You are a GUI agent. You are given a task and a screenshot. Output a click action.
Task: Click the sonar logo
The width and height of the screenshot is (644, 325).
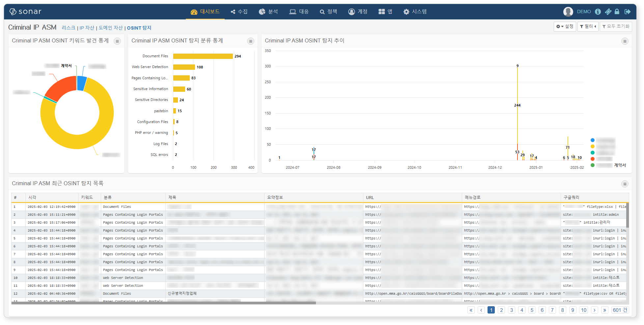point(25,12)
